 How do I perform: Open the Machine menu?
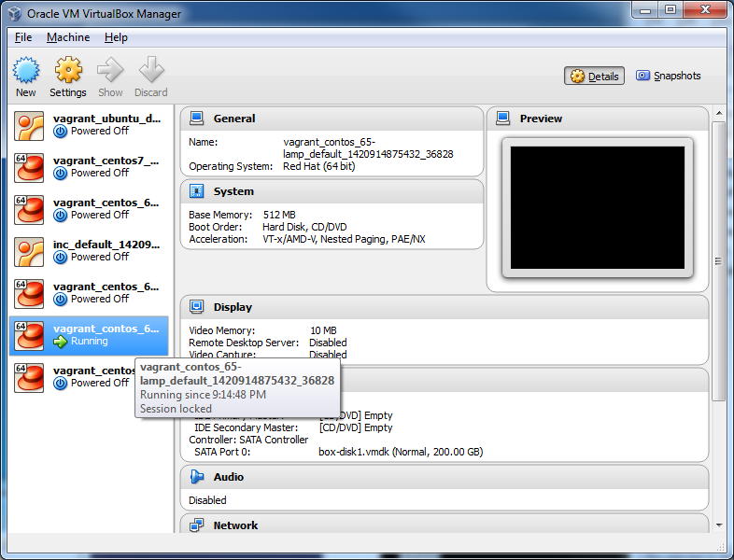pyautogui.click(x=68, y=37)
